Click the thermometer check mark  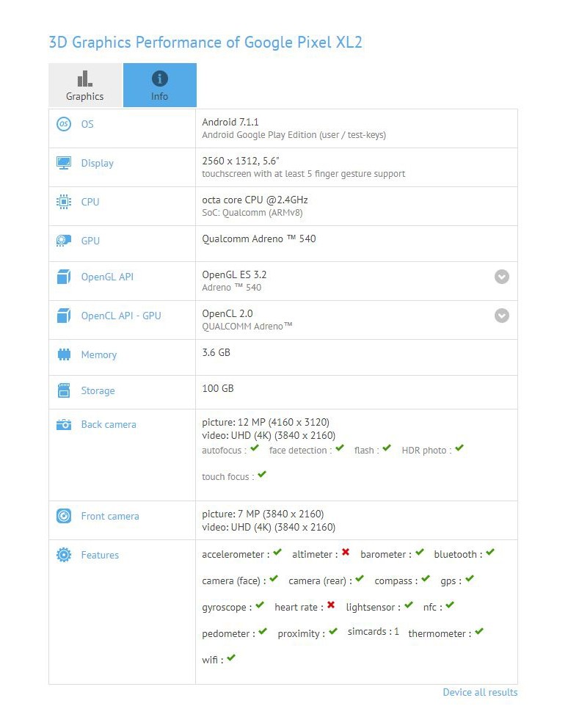pyautogui.click(x=479, y=631)
